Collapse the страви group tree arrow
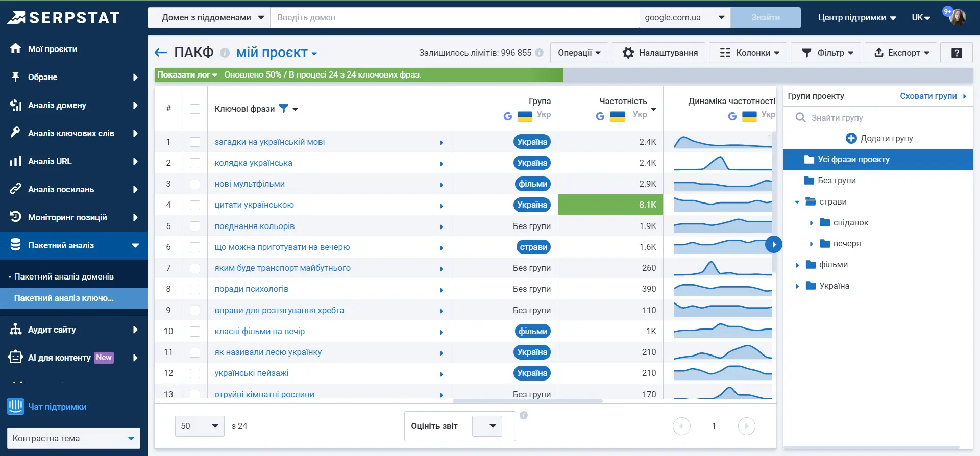 point(797,202)
